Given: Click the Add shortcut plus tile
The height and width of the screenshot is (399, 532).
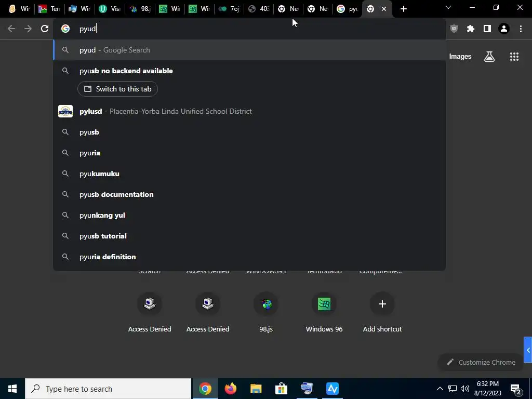Looking at the screenshot, I should point(382,312).
